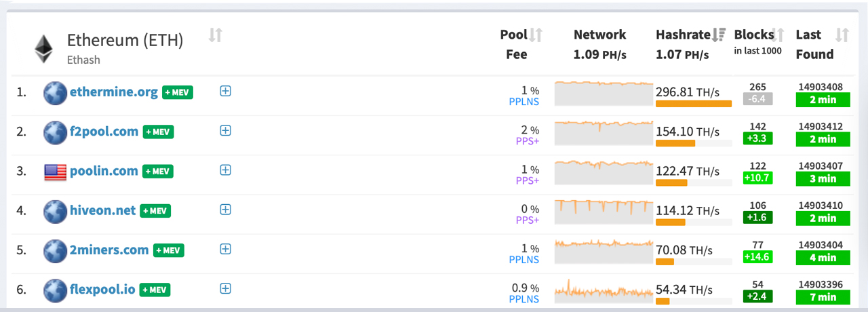Expand details for ethermine.org with plus icon
Viewport: 868px width, 312px height.
[226, 91]
